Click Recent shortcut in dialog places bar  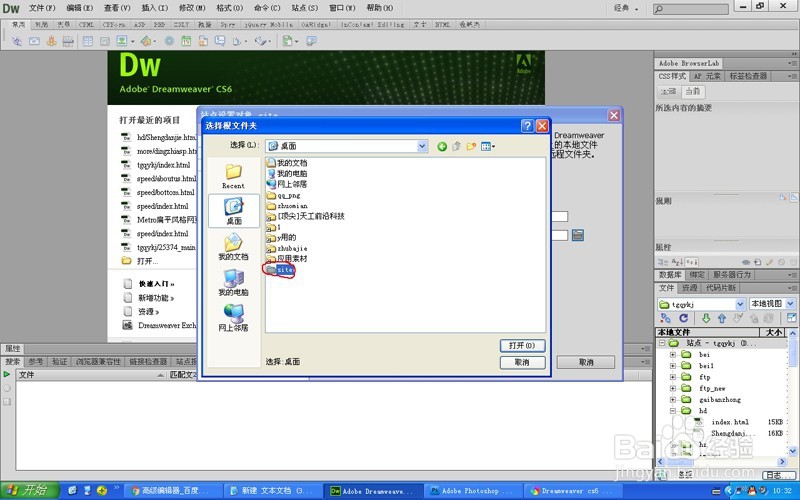point(233,176)
